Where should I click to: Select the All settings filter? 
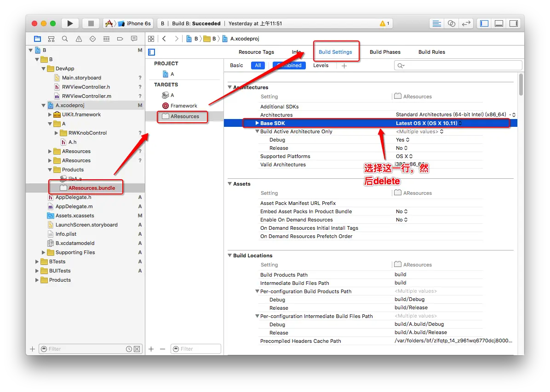(258, 65)
